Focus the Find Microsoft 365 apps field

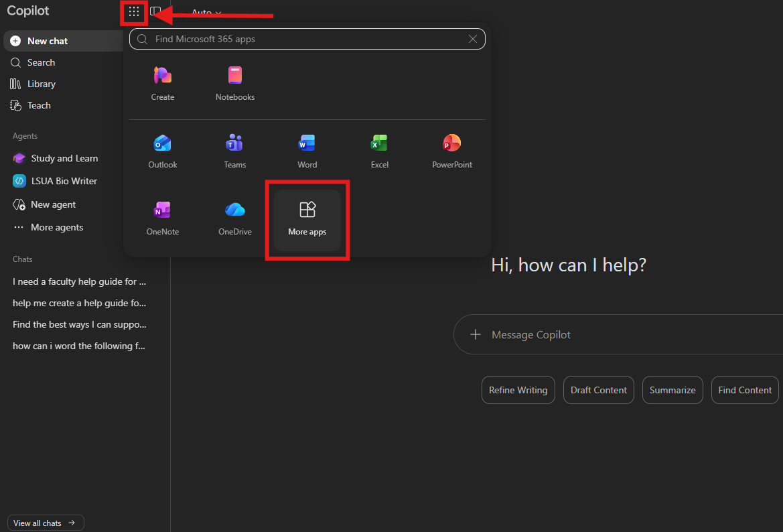[307, 39]
